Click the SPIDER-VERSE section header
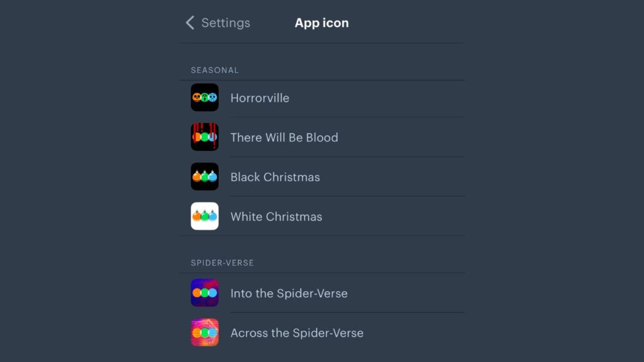644x362 pixels. (x=222, y=263)
